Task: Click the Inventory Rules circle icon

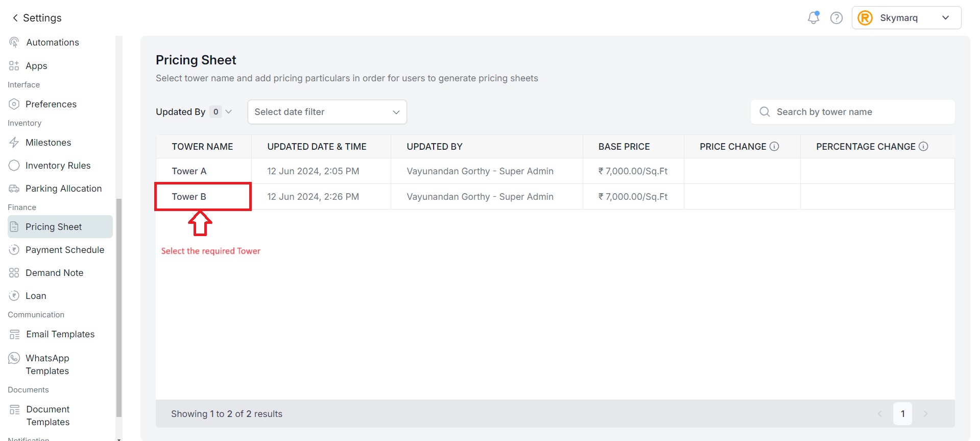Action: point(14,166)
